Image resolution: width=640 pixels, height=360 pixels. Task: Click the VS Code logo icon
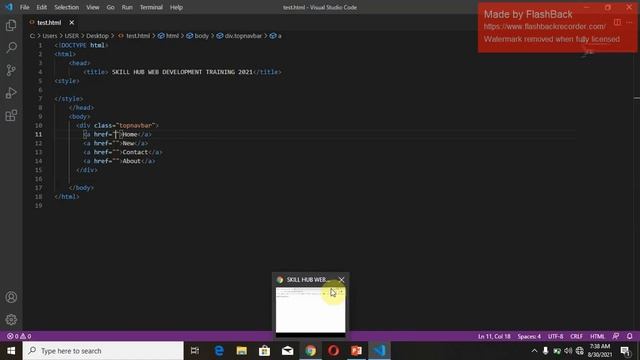tap(9, 7)
